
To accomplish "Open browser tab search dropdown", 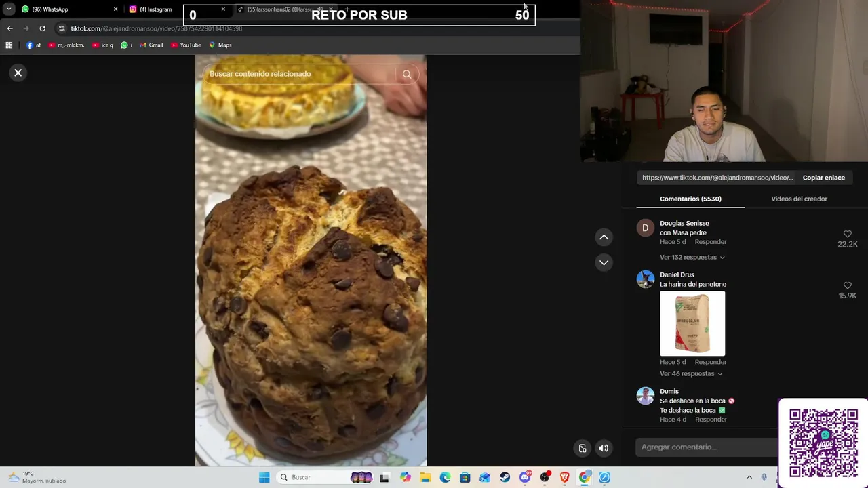I will 9,9.
